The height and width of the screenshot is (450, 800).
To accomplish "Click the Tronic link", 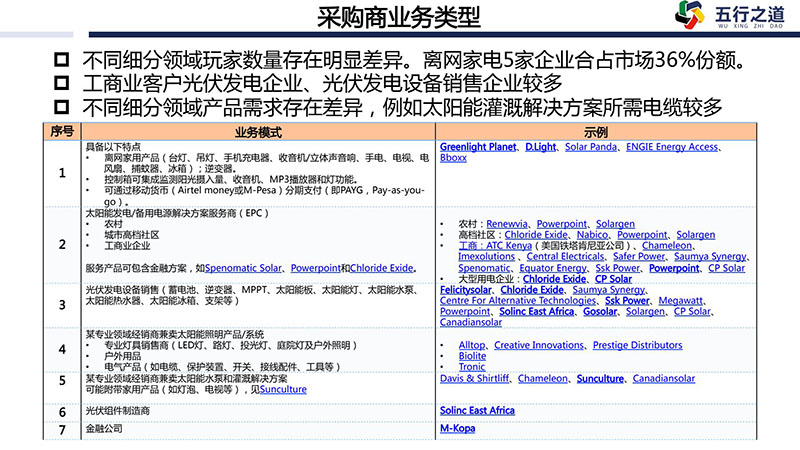I will click(x=471, y=367).
